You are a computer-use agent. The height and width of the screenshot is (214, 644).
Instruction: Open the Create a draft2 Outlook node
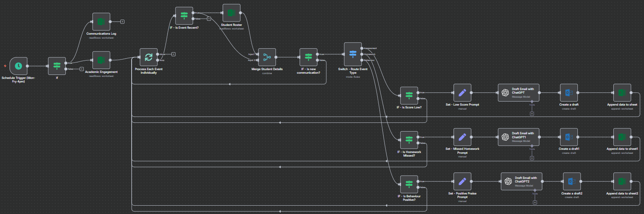pos(572,181)
